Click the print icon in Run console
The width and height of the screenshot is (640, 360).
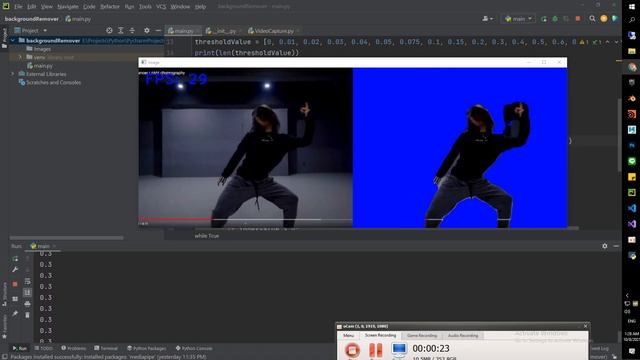point(27,304)
